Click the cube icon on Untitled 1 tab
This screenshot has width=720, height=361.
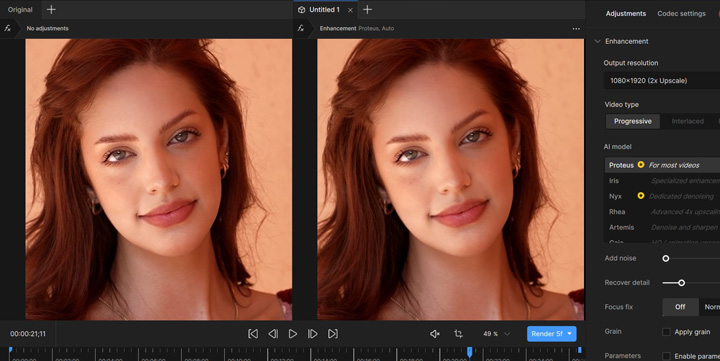pyautogui.click(x=301, y=10)
